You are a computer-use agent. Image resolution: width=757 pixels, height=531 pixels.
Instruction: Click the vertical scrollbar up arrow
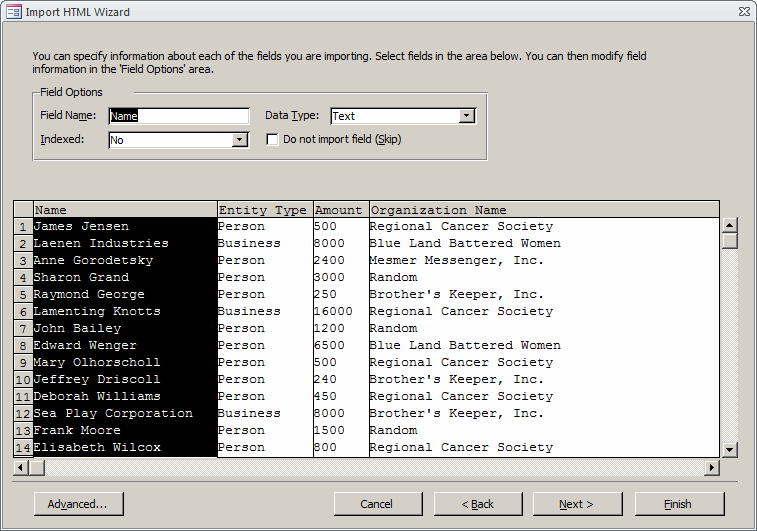(x=730, y=225)
